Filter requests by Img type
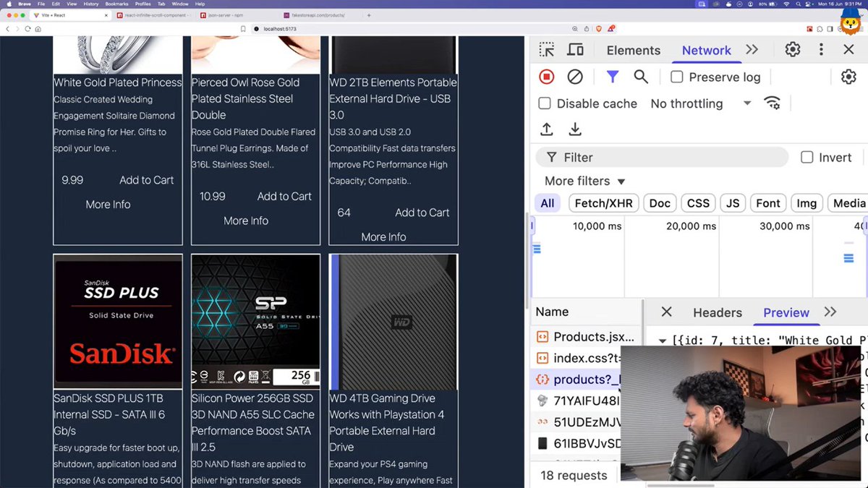This screenshot has height=488, width=868. tap(807, 203)
